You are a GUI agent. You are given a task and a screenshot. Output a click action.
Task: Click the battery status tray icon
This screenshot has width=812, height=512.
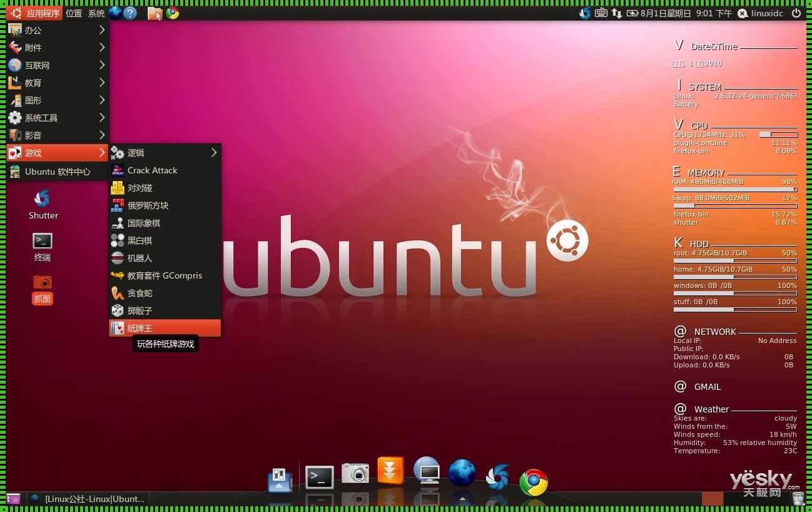632,13
